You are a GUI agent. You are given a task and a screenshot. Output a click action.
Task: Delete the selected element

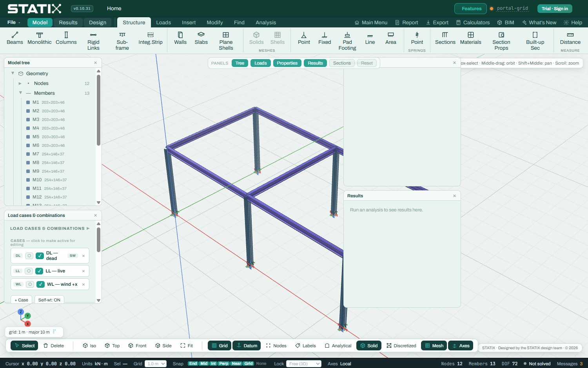click(x=54, y=346)
